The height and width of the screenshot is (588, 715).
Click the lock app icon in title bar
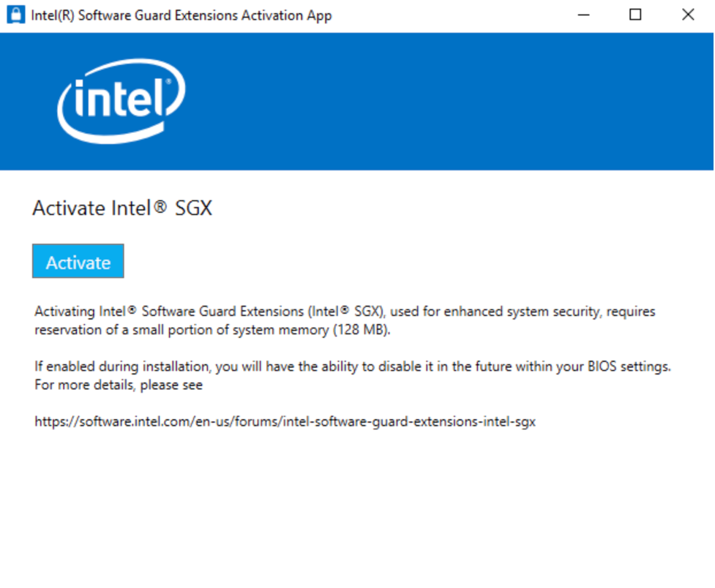click(16, 15)
